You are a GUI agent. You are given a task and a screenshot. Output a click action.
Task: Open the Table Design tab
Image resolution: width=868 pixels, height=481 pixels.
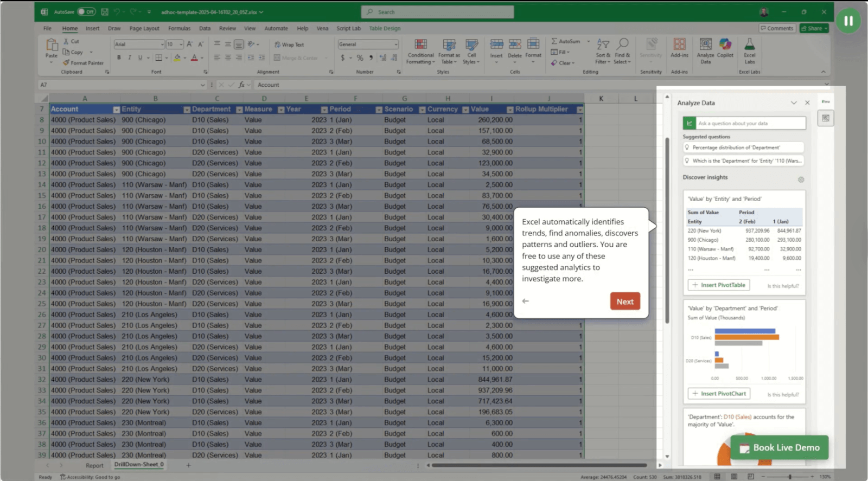385,29
